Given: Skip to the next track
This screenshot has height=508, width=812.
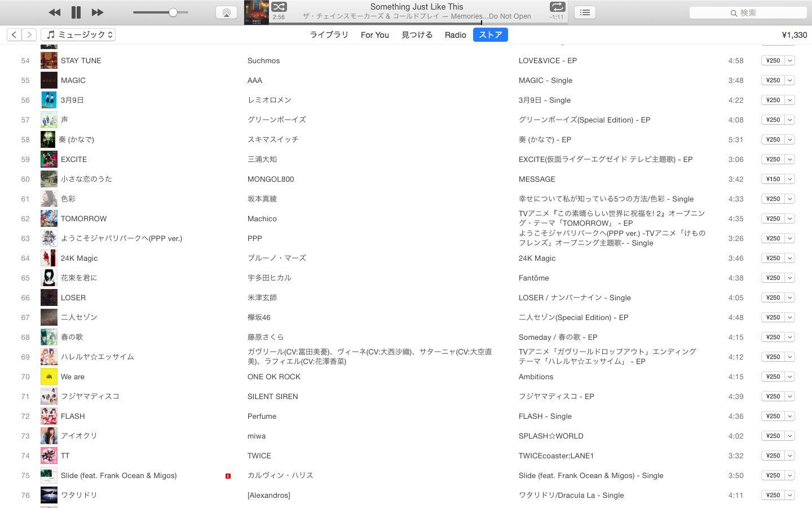Looking at the screenshot, I should coord(98,12).
